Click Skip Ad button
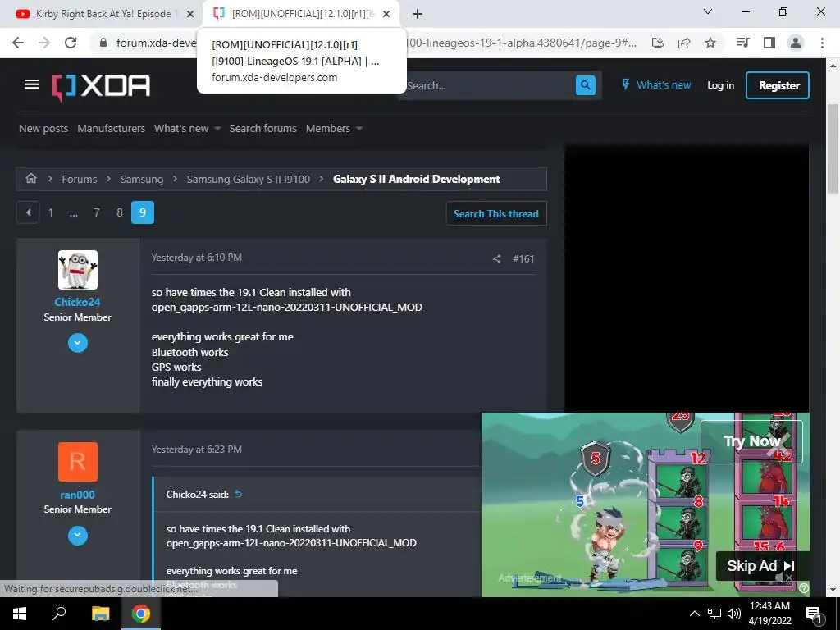The image size is (840, 630). [x=762, y=566]
